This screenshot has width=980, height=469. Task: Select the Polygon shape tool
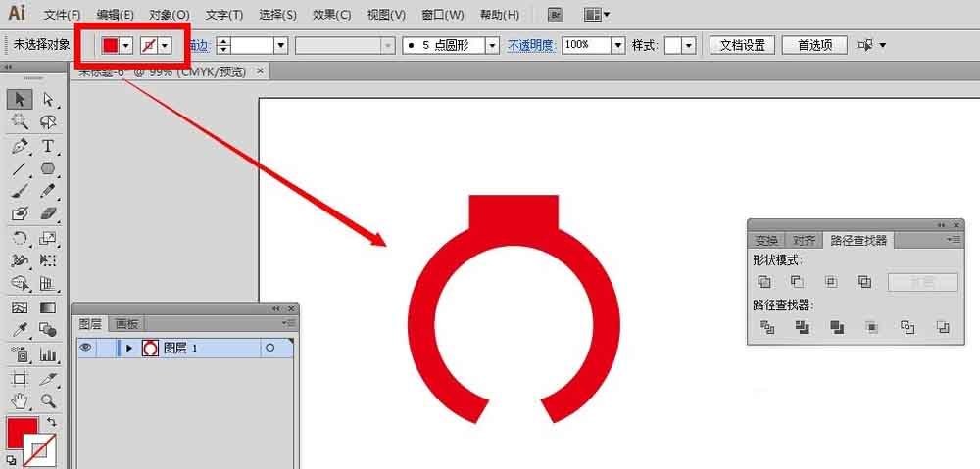(47, 168)
